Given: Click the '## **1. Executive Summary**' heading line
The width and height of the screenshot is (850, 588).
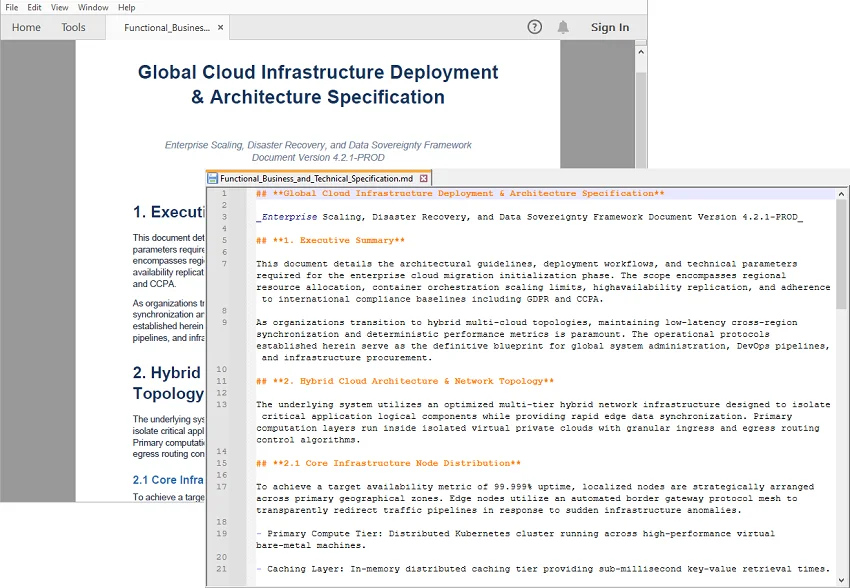Looking at the screenshot, I should tap(331, 240).
